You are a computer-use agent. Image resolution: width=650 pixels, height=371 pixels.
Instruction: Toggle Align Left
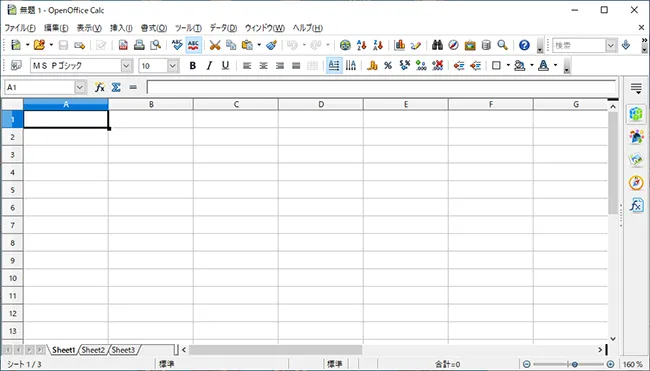pyautogui.click(x=247, y=65)
